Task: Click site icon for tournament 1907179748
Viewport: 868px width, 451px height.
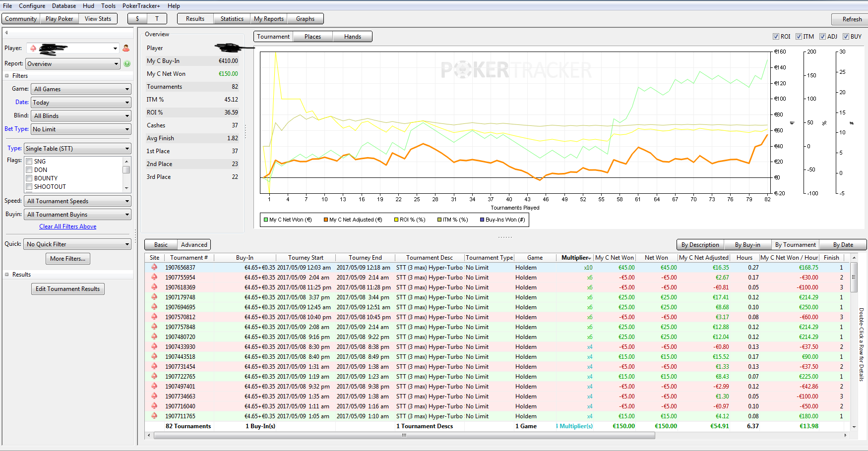Action: (154, 297)
